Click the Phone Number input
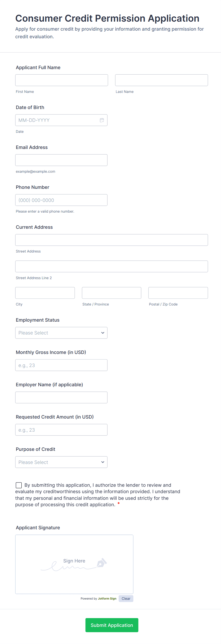The image size is (221, 644). click(61, 200)
